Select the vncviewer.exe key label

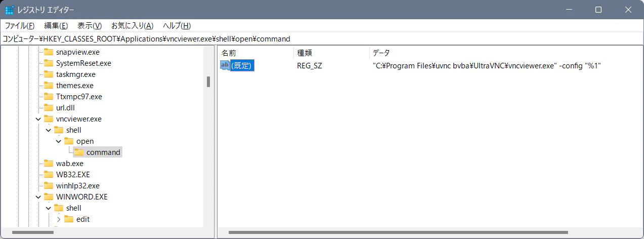click(78, 119)
